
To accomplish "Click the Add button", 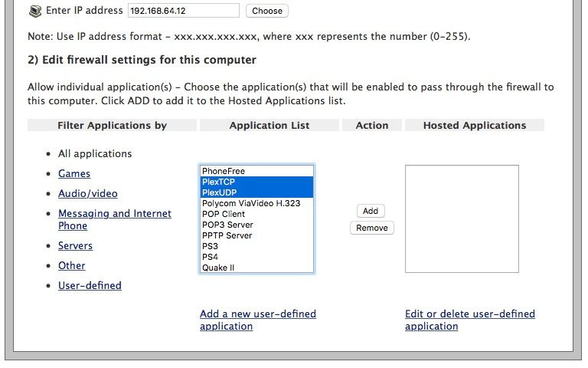I will (371, 211).
